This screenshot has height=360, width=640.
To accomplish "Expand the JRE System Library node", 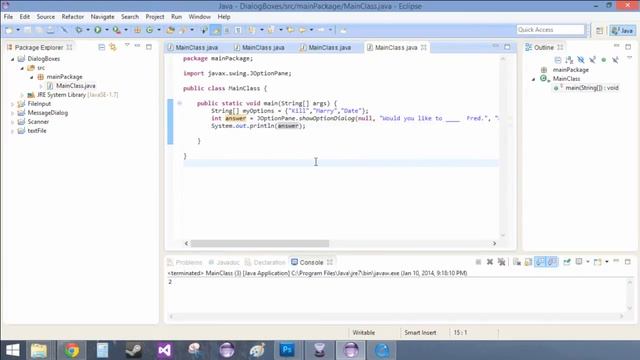I will [22, 95].
